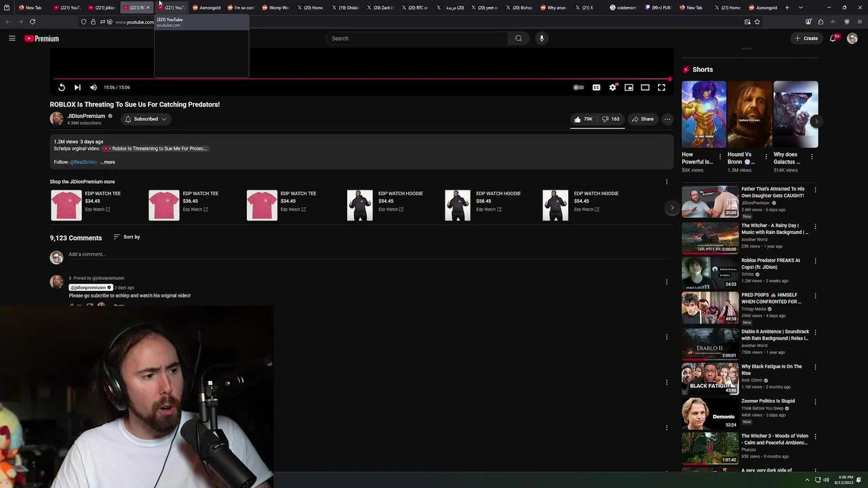The width and height of the screenshot is (868, 488).
Task: Open the YouTube hamburger guide menu
Action: [12, 39]
